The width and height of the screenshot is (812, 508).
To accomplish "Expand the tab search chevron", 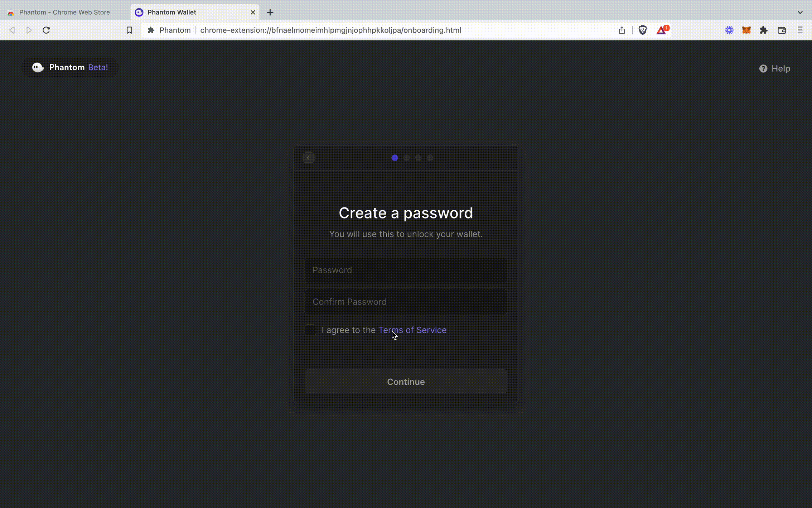I will pos(800,12).
